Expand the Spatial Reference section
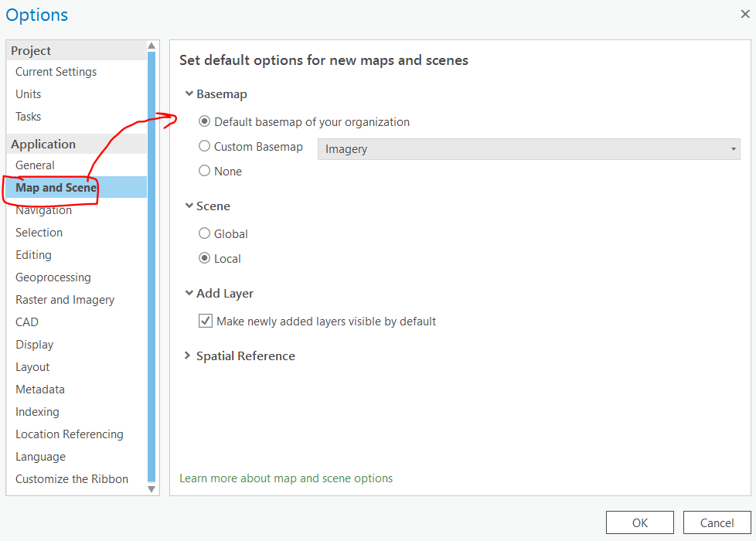This screenshot has width=756, height=541. click(189, 356)
